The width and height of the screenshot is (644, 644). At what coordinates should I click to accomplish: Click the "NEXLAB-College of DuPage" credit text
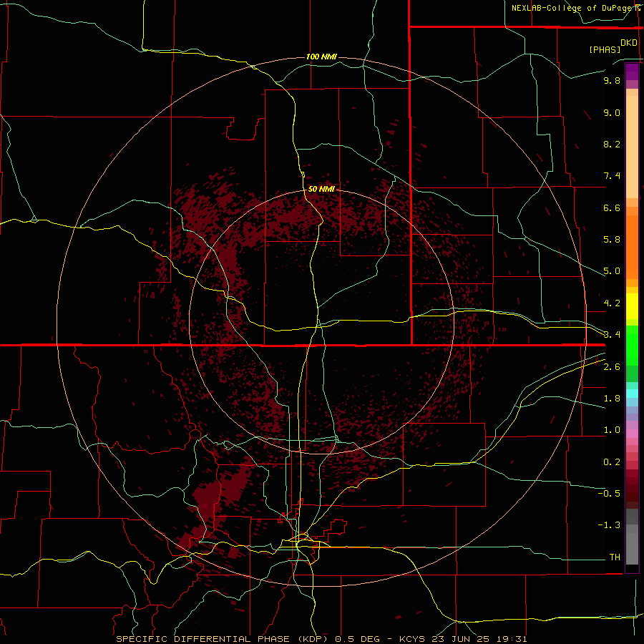(x=573, y=8)
